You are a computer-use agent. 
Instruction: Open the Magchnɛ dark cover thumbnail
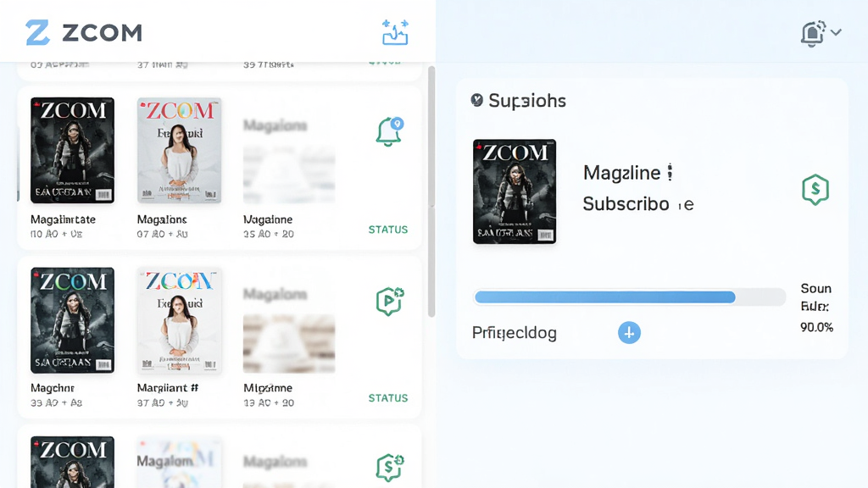(73, 319)
